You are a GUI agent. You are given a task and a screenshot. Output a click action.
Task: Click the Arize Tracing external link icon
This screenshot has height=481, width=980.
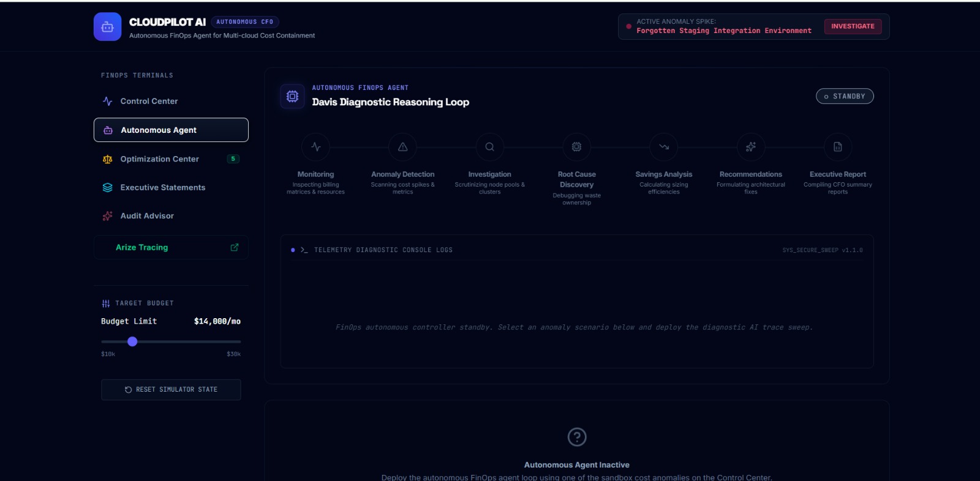tap(235, 247)
